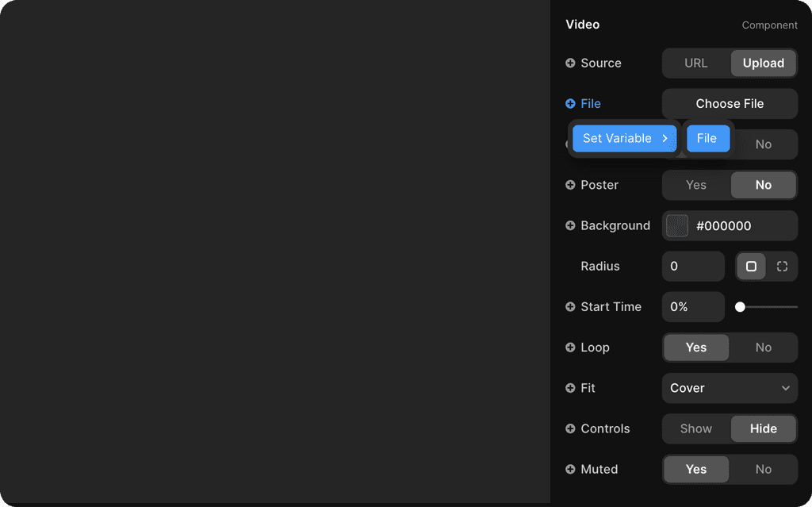The height and width of the screenshot is (507, 812).
Task: Click the plus icon next to Loop
Action: pyautogui.click(x=569, y=348)
